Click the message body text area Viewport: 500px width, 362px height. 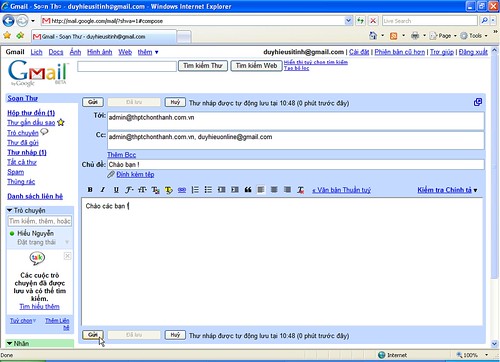pyautogui.click(x=282, y=262)
